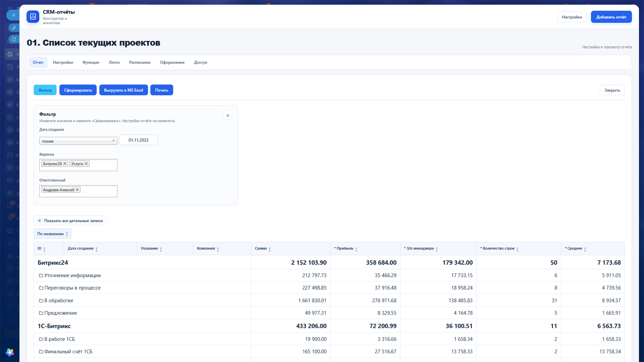Click the average value 7 173.68
The image size is (644, 362).
609,263
